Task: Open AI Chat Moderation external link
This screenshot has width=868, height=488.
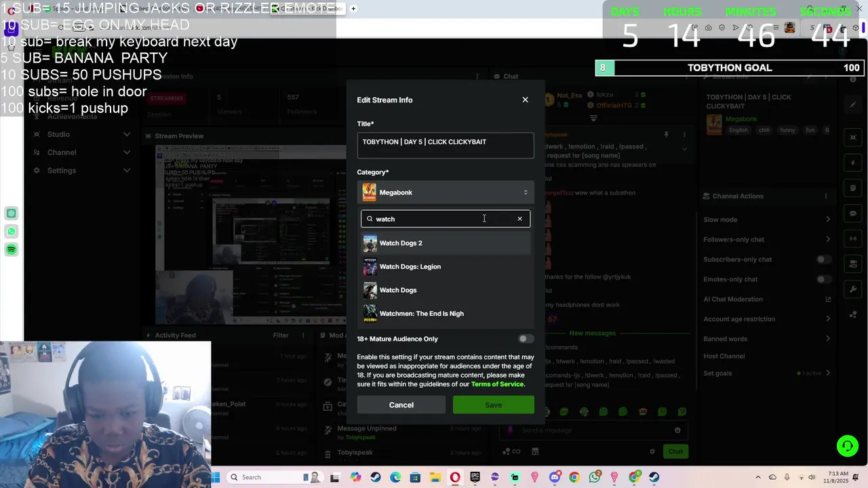Action: point(828,299)
